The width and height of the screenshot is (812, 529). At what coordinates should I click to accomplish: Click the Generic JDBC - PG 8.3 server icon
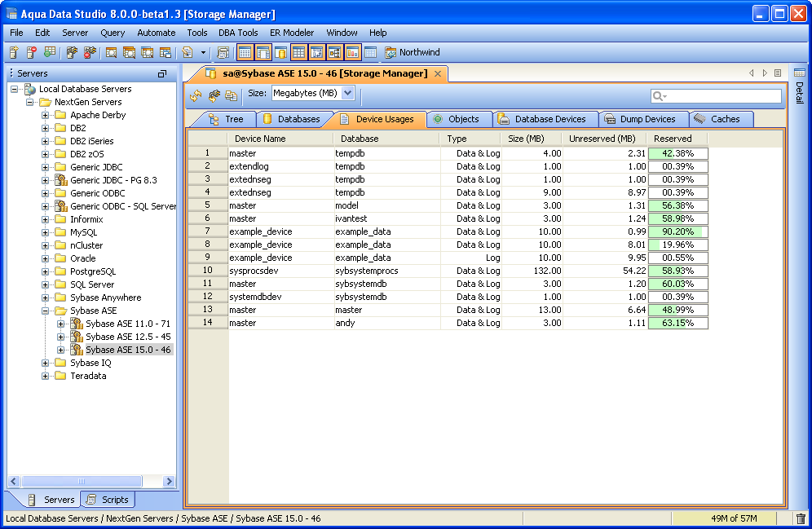pyautogui.click(x=61, y=180)
